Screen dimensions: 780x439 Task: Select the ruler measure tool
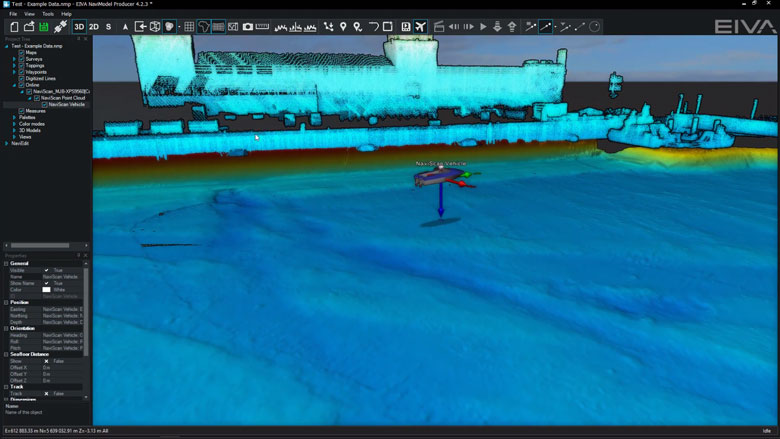(x=263, y=27)
